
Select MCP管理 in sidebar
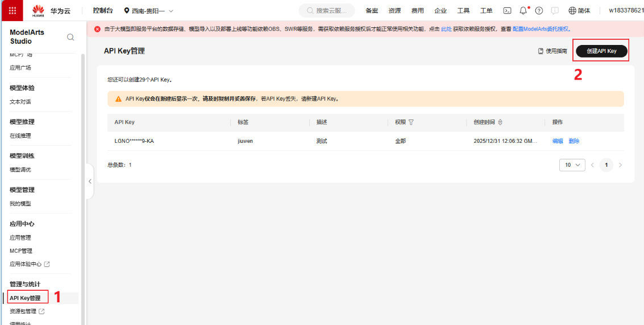click(x=21, y=251)
